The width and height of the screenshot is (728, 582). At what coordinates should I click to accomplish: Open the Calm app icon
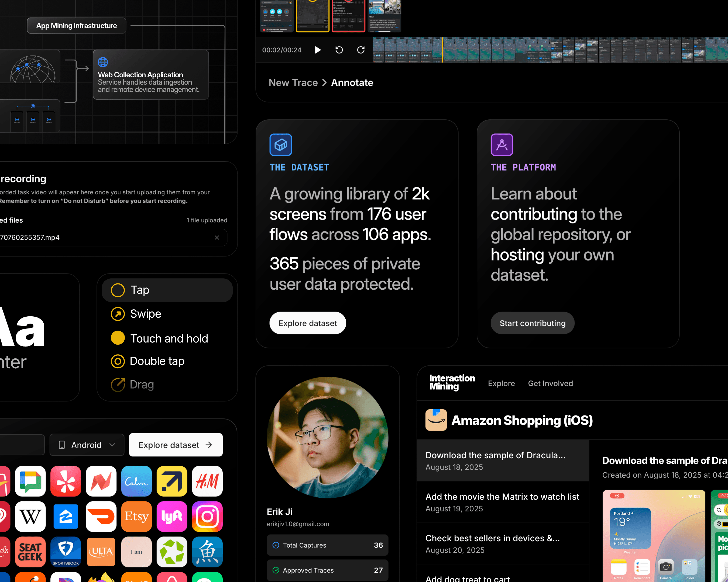pyautogui.click(x=136, y=481)
